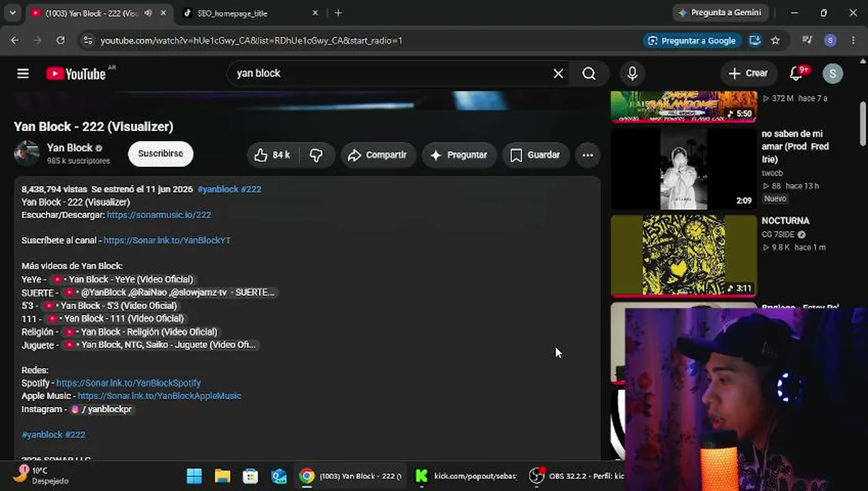The height and width of the screenshot is (491, 868).
Task: Click the magnifier search button
Action: click(x=589, y=74)
